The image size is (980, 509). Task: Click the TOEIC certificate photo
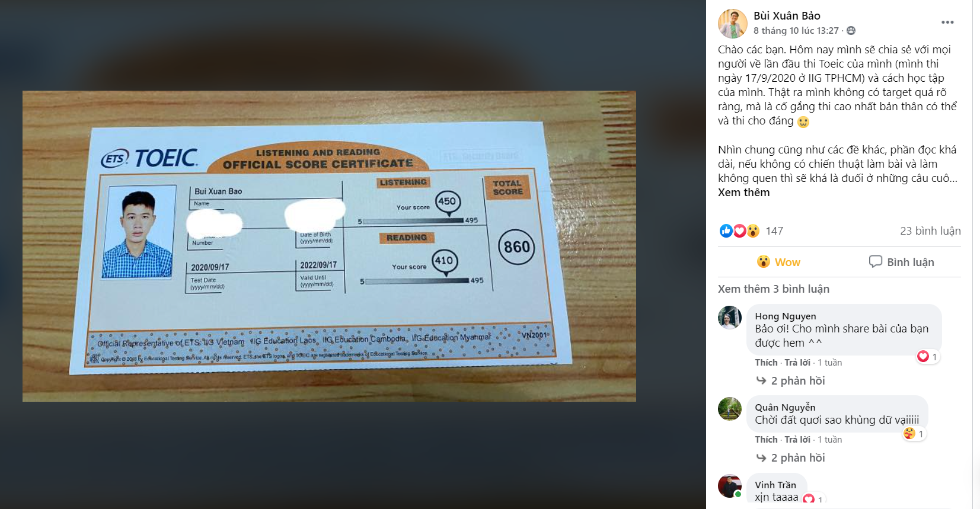329,246
